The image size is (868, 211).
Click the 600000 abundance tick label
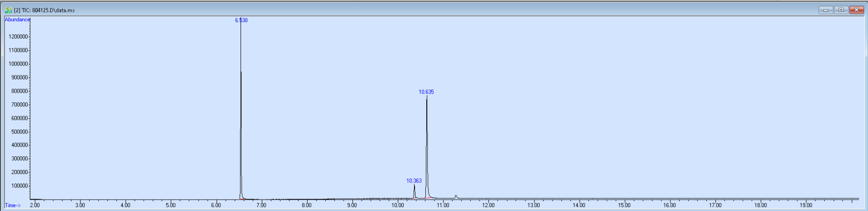click(x=20, y=118)
